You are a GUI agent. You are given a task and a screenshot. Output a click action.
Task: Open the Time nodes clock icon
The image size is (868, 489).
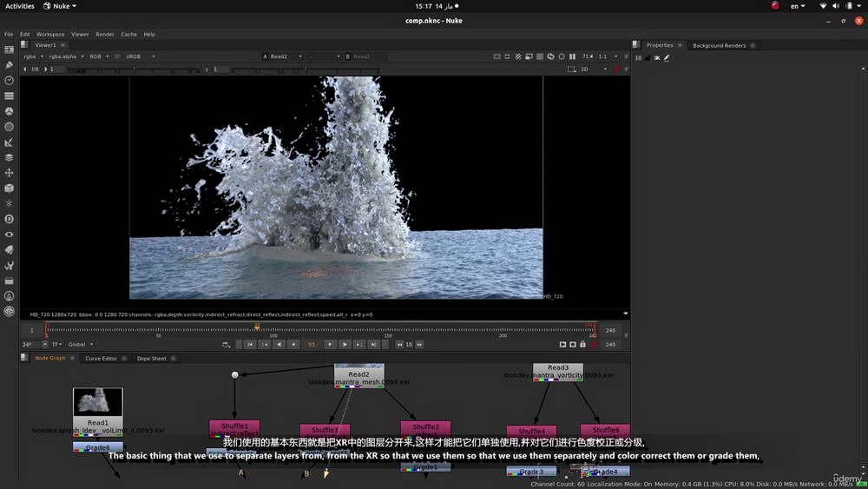coord(9,81)
